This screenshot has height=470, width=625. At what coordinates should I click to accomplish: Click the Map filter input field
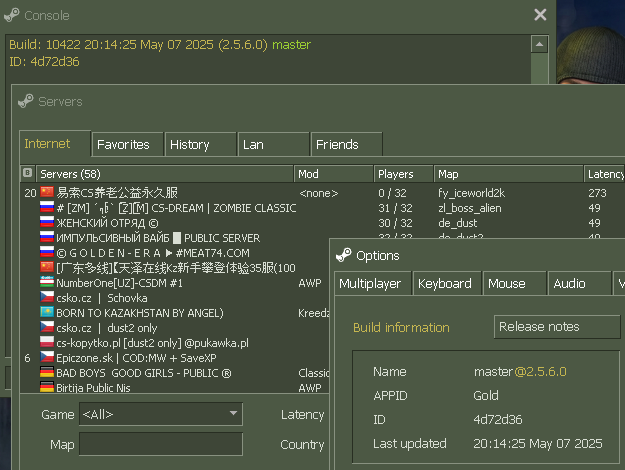tap(161, 444)
